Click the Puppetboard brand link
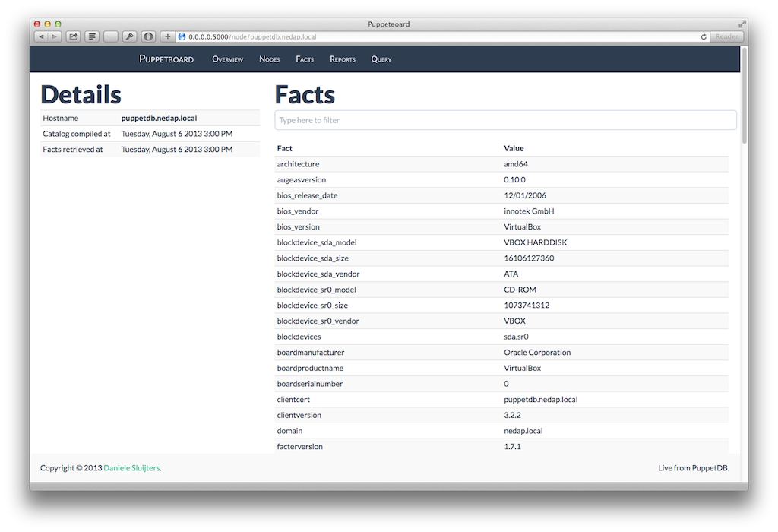Screen dimensions: 778x532 [166, 59]
